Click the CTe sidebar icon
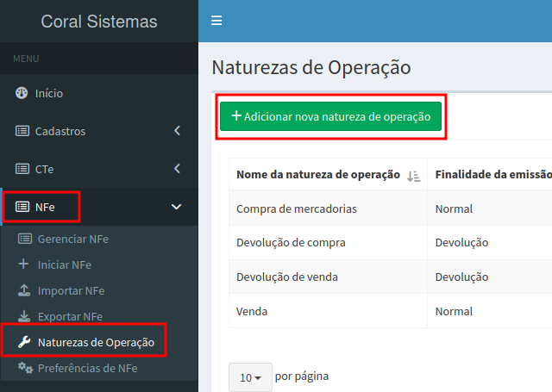The height and width of the screenshot is (392, 552). click(x=22, y=169)
